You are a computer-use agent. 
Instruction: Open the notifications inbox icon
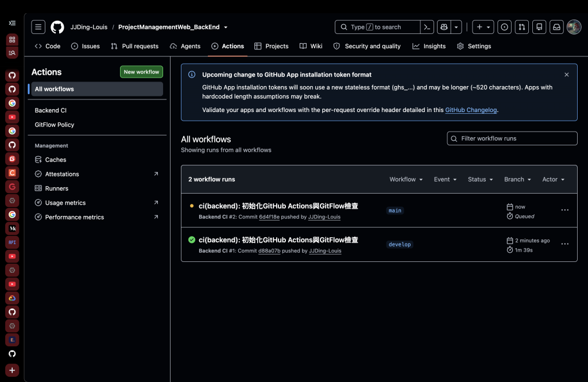[556, 27]
